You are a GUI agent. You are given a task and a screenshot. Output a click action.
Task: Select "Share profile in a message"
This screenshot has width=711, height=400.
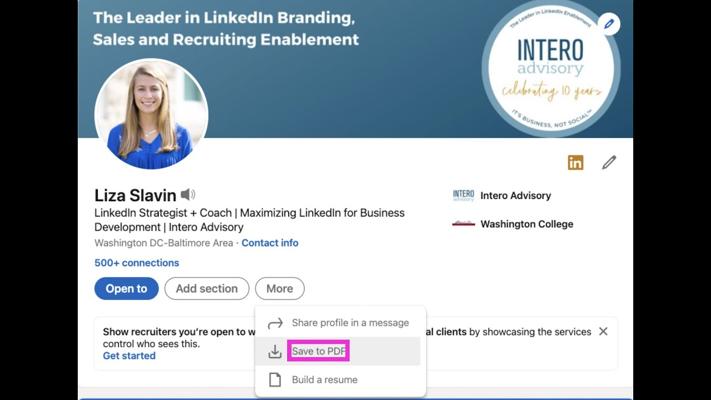click(350, 323)
